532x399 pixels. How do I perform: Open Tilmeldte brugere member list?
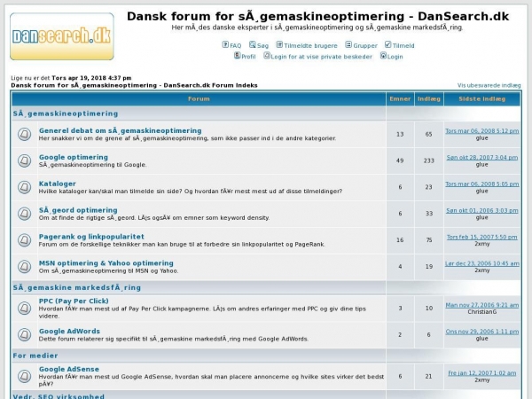(x=310, y=46)
